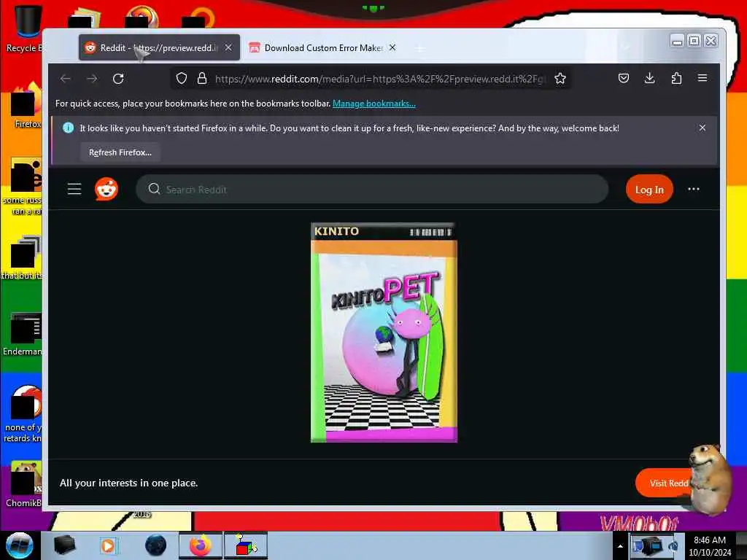
Task: Focus the Search Reddit field
Action: coord(372,189)
